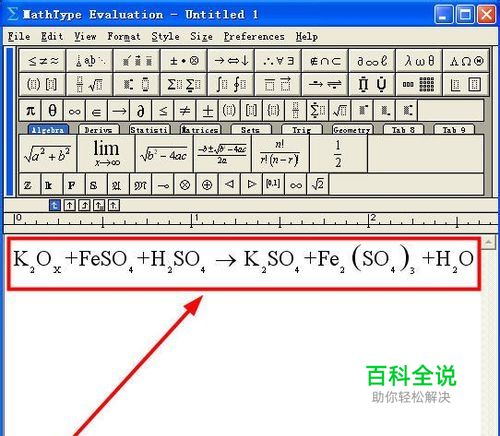Insert the circled plus symbol
500x436 pixels.
click(x=207, y=184)
